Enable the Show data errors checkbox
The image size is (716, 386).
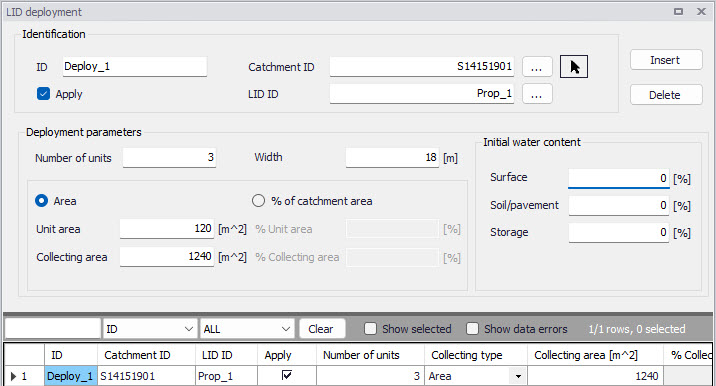point(472,328)
